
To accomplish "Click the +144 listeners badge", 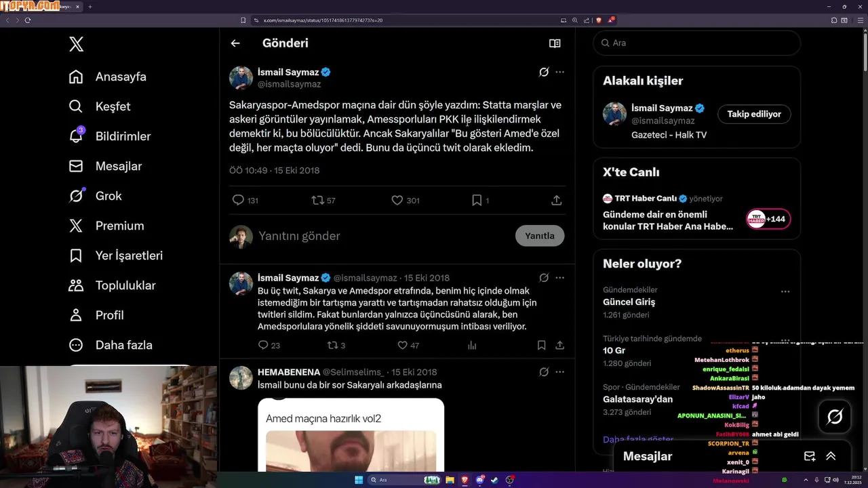I will pos(768,219).
